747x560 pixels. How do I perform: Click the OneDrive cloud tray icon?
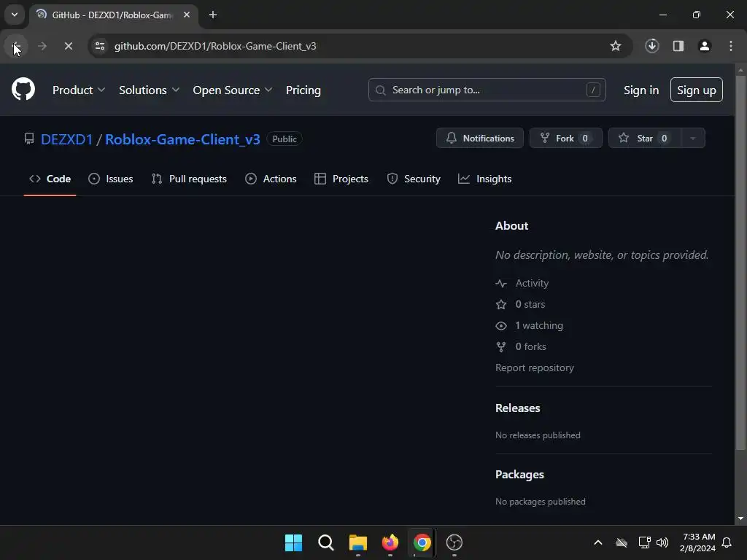[622, 542]
